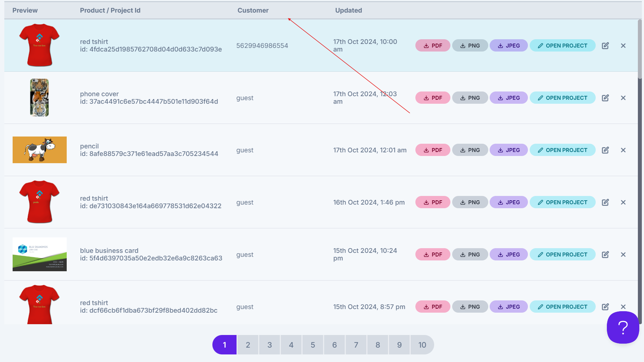Open project for the pencil

click(563, 150)
